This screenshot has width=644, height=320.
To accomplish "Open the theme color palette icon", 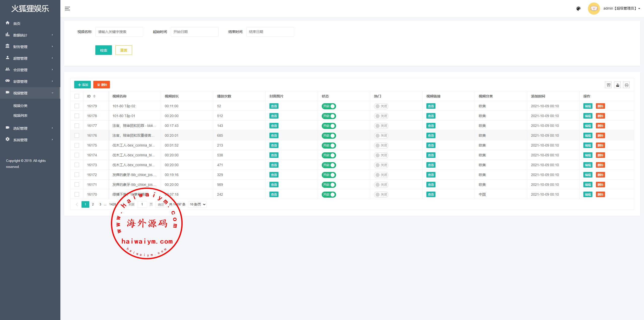I will [578, 9].
